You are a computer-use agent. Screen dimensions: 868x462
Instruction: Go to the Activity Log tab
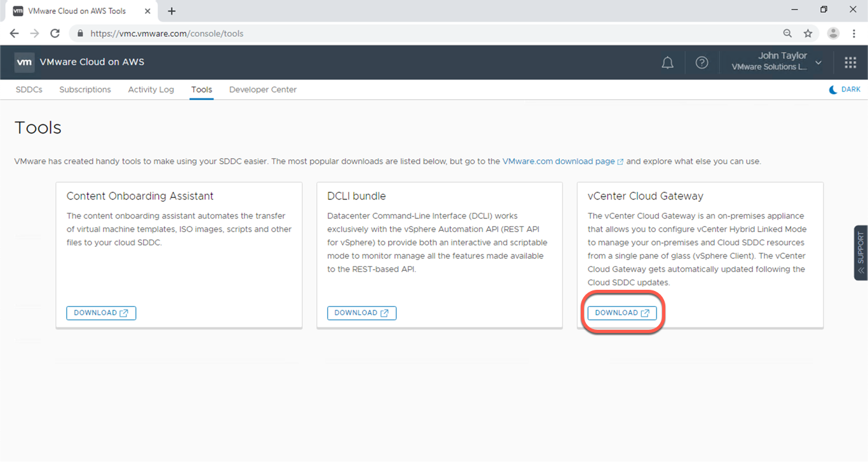point(151,90)
